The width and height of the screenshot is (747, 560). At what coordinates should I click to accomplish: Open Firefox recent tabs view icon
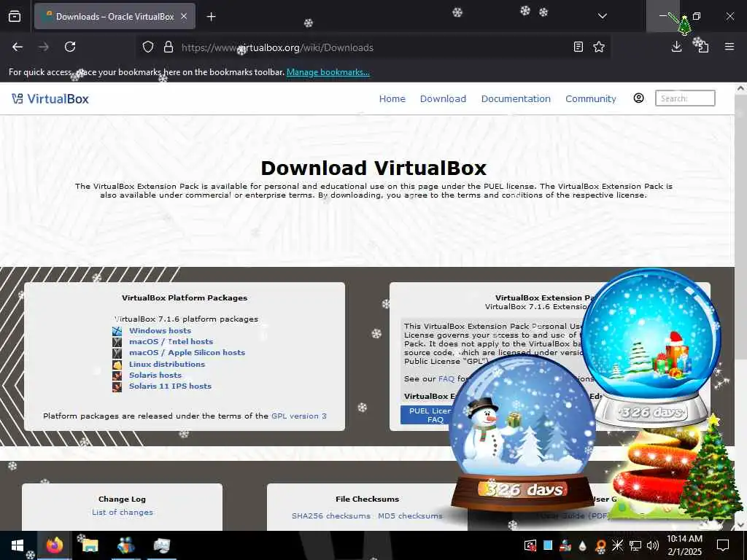[15, 17]
